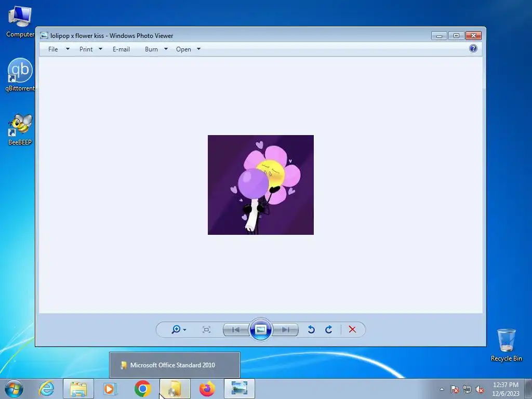The image size is (532, 399).
Task: Open Photo Viewer help icon
Action: point(473,48)
